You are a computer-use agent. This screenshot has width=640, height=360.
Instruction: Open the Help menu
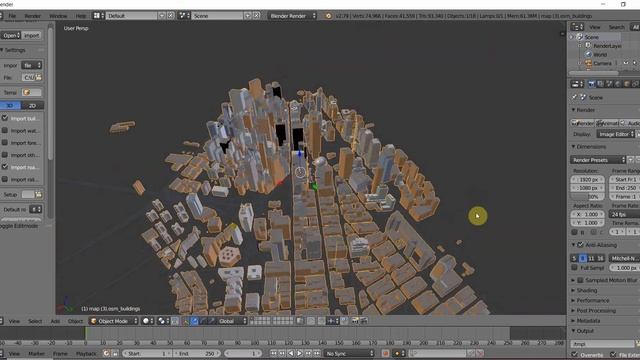pyautogui.click(x=81, y=16)
